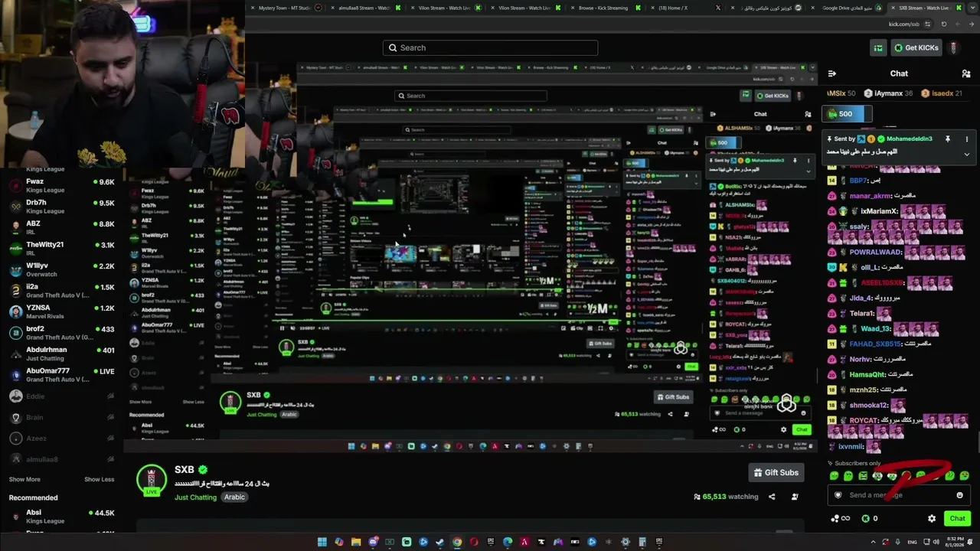Open chat settings gear
980x551 pixels.
932,519
